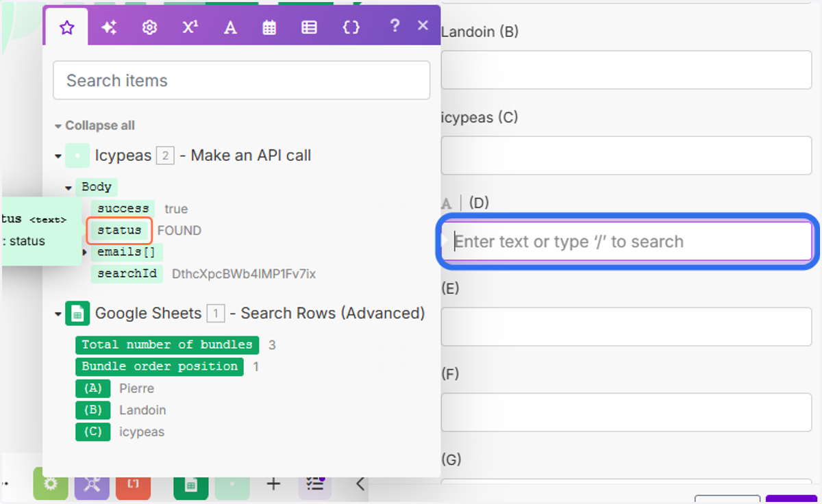
Task: Open scenario settings green gear icon
Action: [51, 483]
